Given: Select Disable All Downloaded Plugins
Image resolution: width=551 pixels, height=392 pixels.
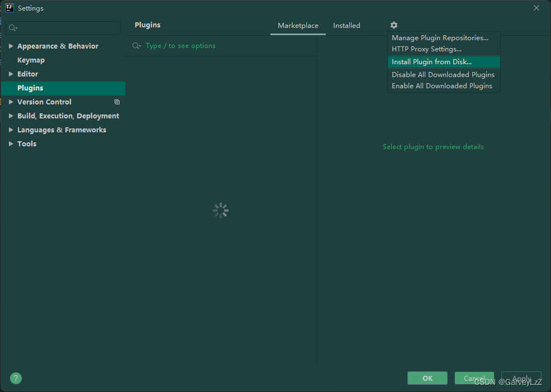Looking at the screenshot, I should 443,74.
